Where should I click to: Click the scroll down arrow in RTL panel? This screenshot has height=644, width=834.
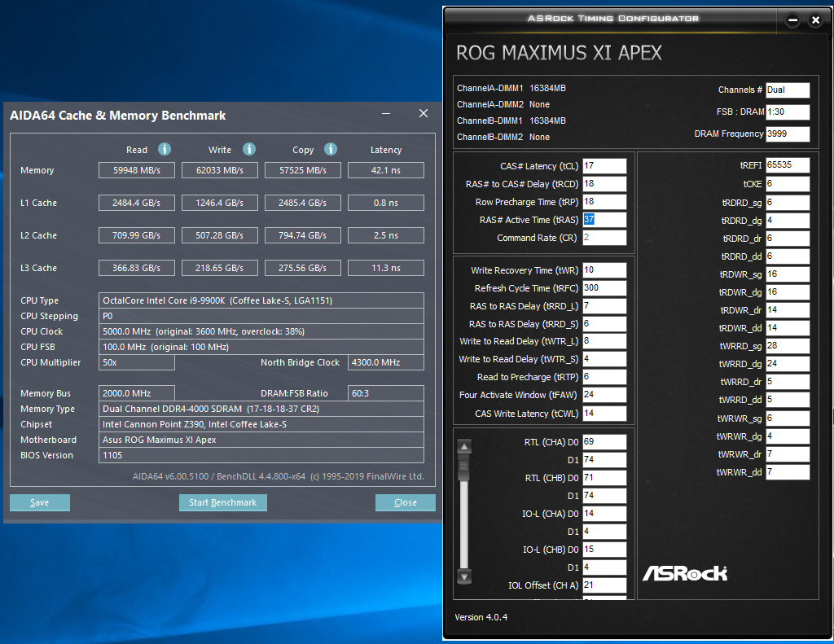click(464, 576)
